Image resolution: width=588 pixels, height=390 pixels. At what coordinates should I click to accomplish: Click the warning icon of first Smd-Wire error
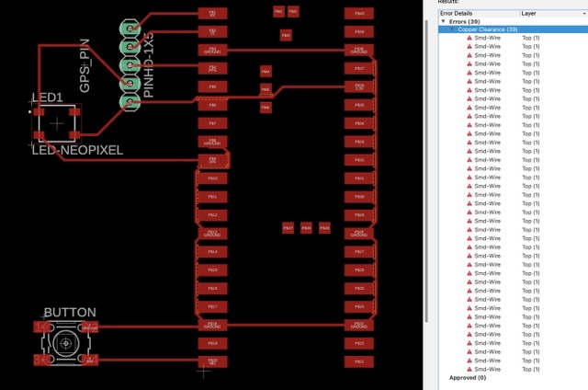pyautogui.click(x=469, y=38)
